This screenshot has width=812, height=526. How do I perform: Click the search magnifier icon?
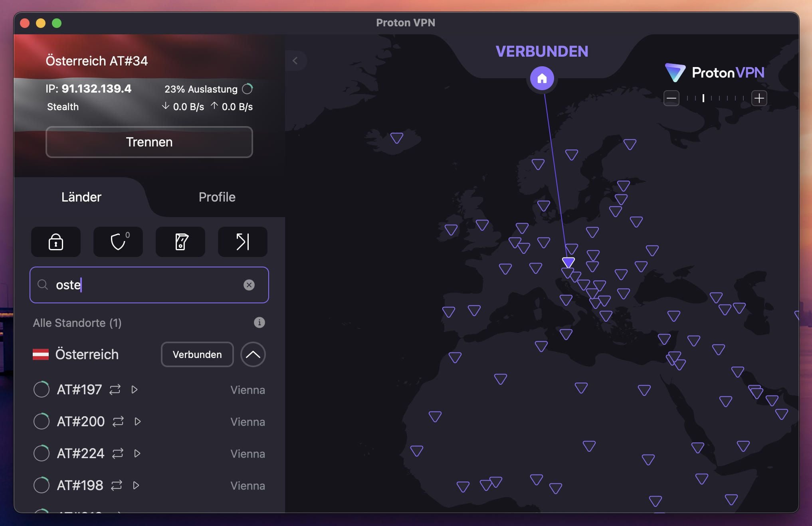tap(43, 285)
